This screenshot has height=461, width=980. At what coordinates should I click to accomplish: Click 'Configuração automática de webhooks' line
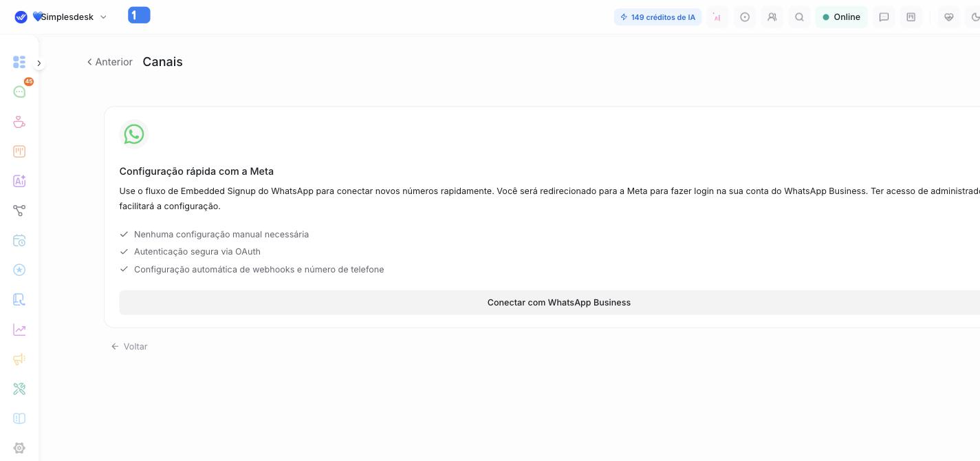[x=259, y=270]
